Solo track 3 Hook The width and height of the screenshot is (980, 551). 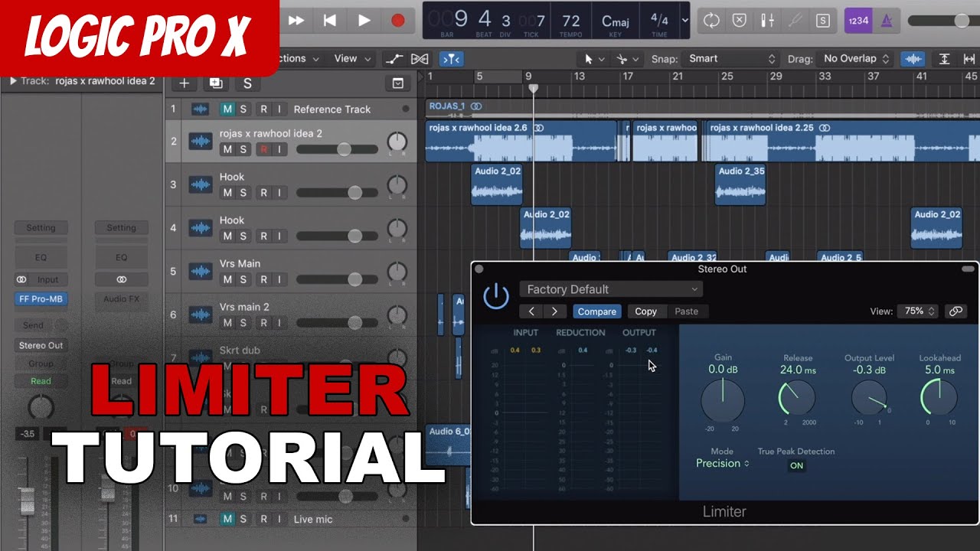[x=243, y=193]
